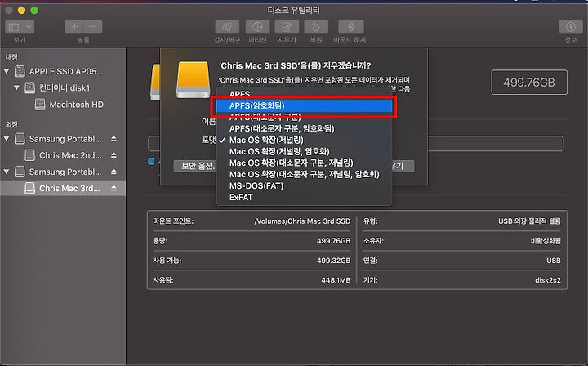Click the add volume plus button
The image size is (588, 366).
(x=73, y=27)
